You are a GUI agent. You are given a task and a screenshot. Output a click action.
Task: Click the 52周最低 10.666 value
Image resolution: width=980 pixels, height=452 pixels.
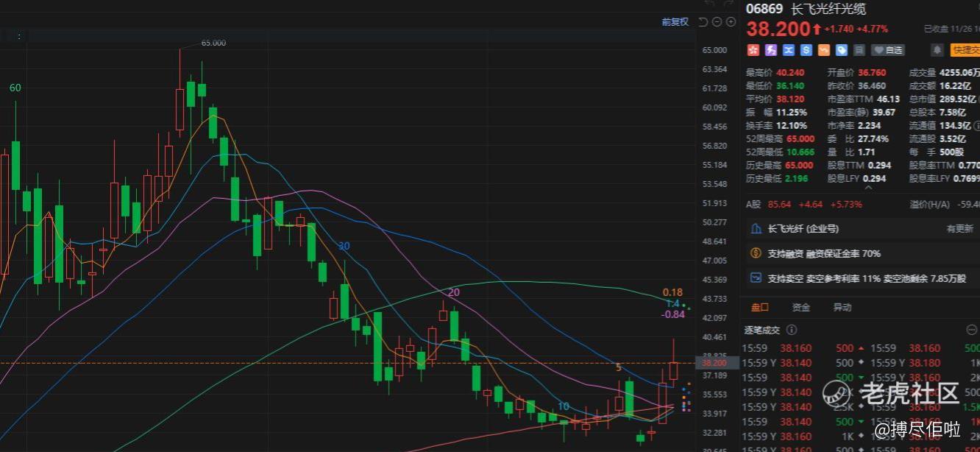[x=800, y=152]
